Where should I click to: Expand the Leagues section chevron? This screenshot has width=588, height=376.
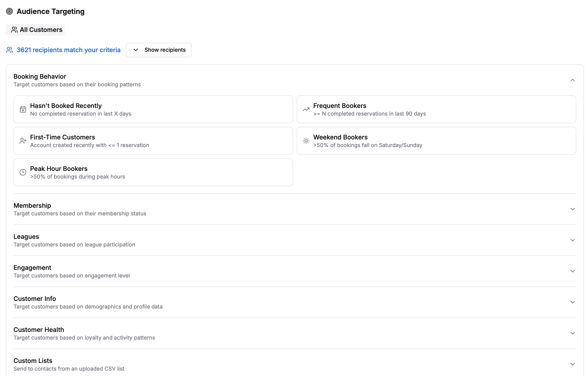573,240
